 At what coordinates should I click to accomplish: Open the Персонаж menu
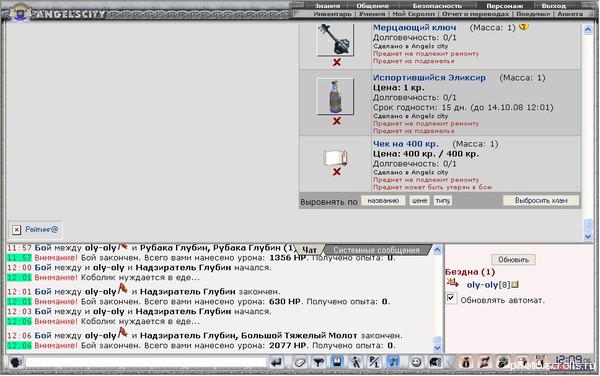[505, 6]
